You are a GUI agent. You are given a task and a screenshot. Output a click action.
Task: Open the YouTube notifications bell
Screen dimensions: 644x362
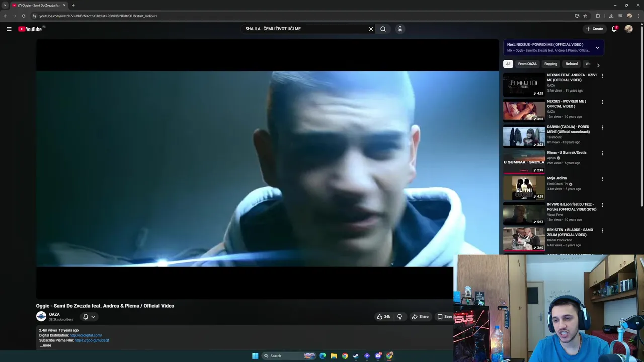pos(614,29)
